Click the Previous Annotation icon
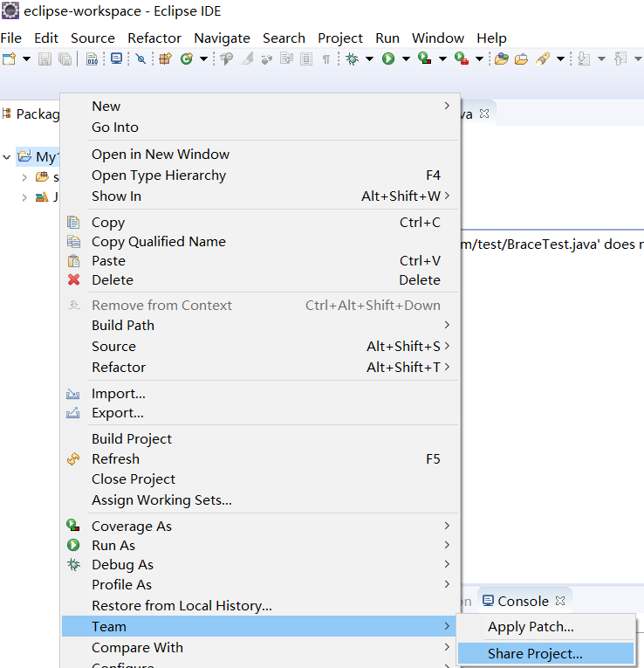The image size is (644, 668). tap(620, 59)
